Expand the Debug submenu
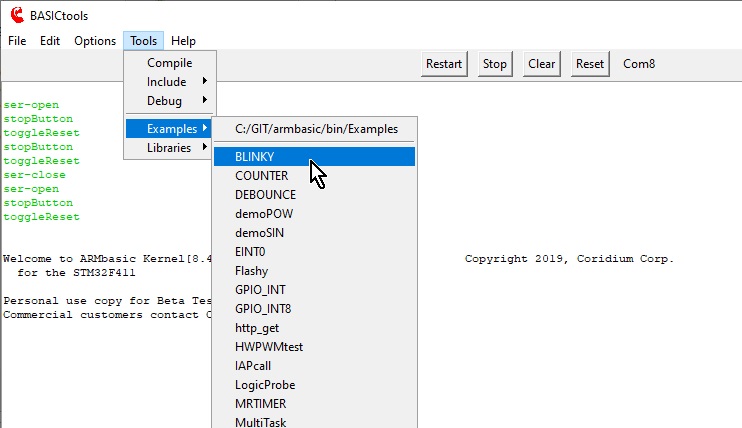This screenshot has height=428, width=742. (x=164, y=101)
